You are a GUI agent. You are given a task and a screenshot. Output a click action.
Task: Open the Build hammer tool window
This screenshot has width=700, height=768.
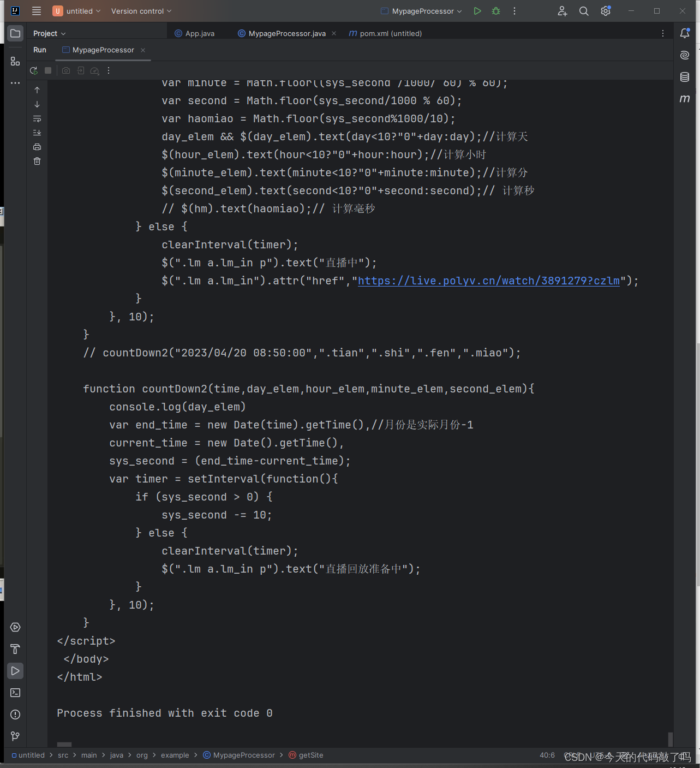(15, 649)
